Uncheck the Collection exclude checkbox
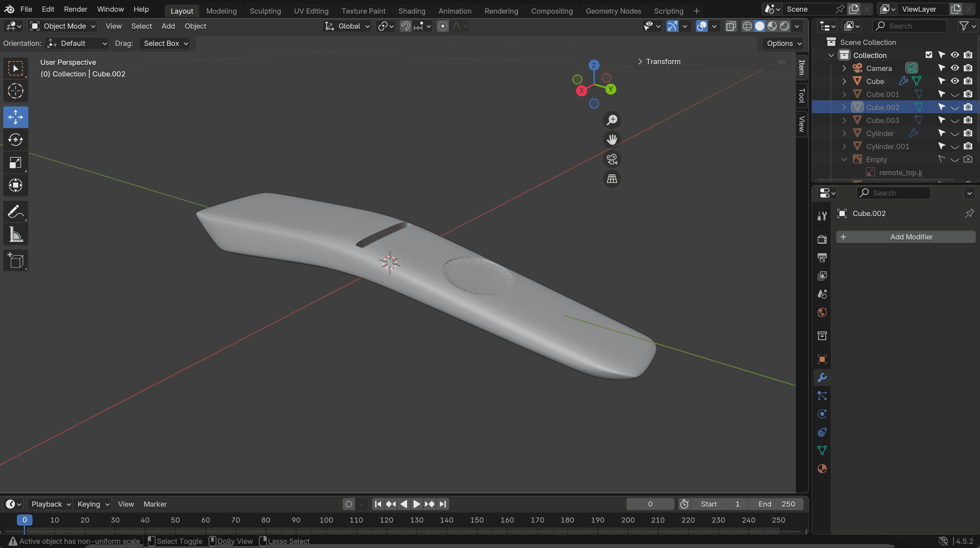 pyautogui.click(x=929, y=55)
